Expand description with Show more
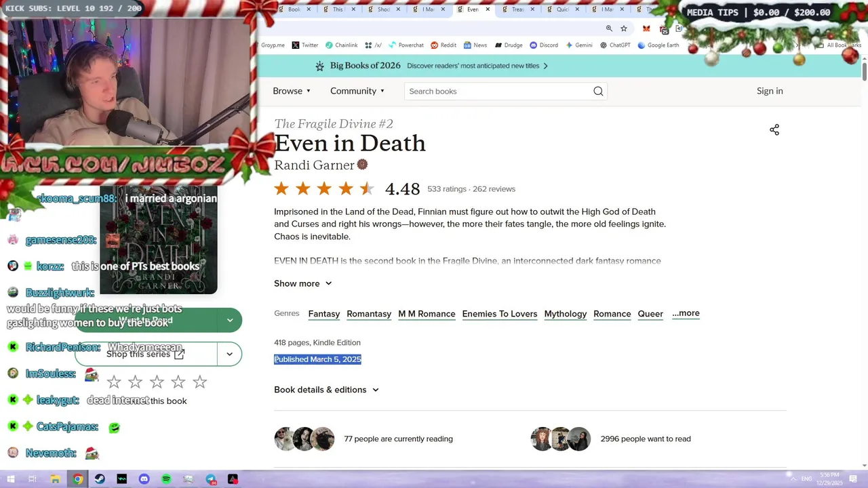This screenshot has height=488, width=868. (303, 283)
